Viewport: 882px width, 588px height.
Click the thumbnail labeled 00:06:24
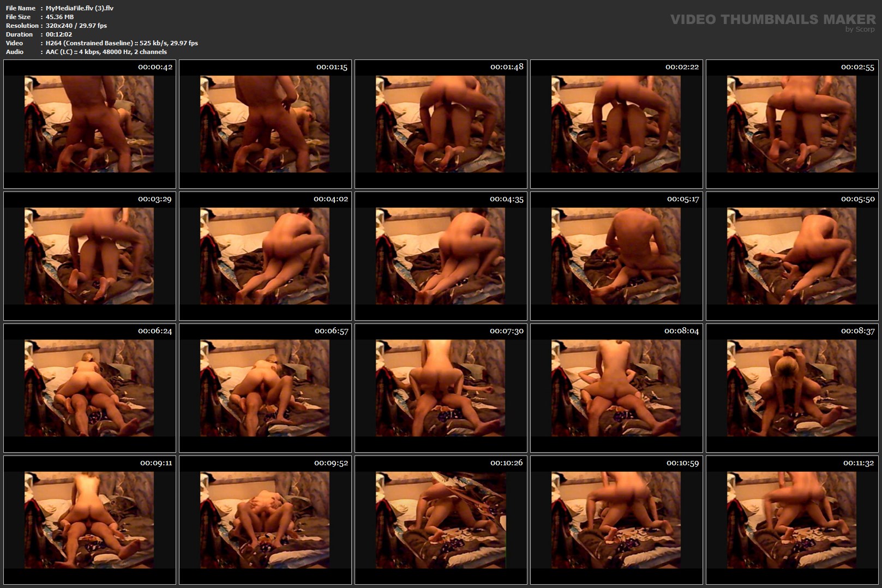89,388
